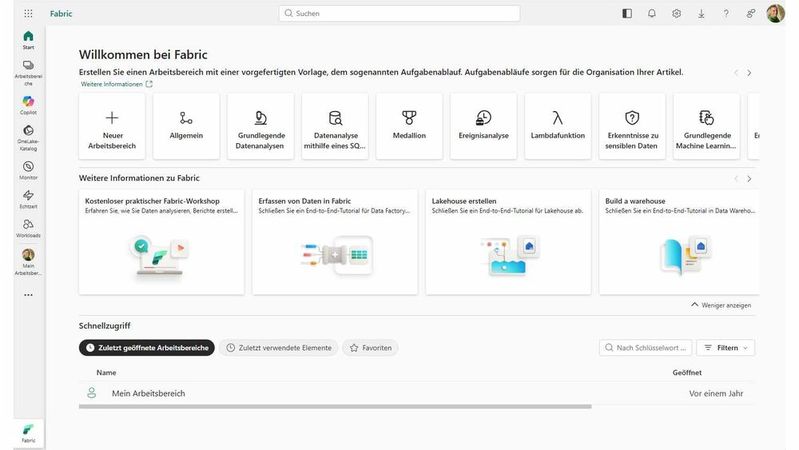This screenshot has width=799, height=450.
Task: Show more sidebar items via ellipsis
Action: pos(28,295)
